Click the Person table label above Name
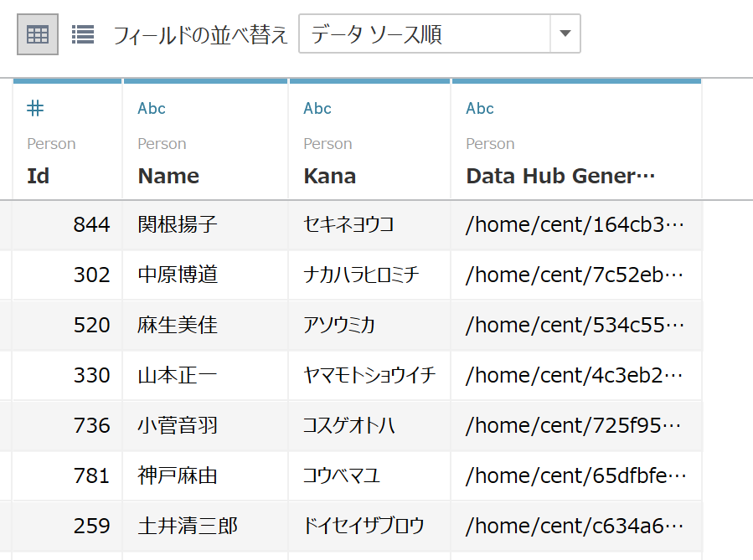This screenshot has height=560, width=753. [162, 144]
